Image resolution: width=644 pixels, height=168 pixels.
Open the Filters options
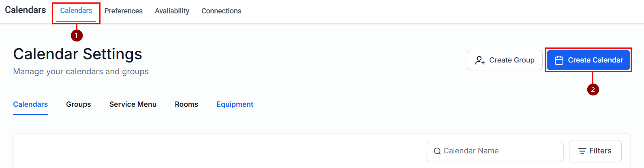[x=595, y=151]
